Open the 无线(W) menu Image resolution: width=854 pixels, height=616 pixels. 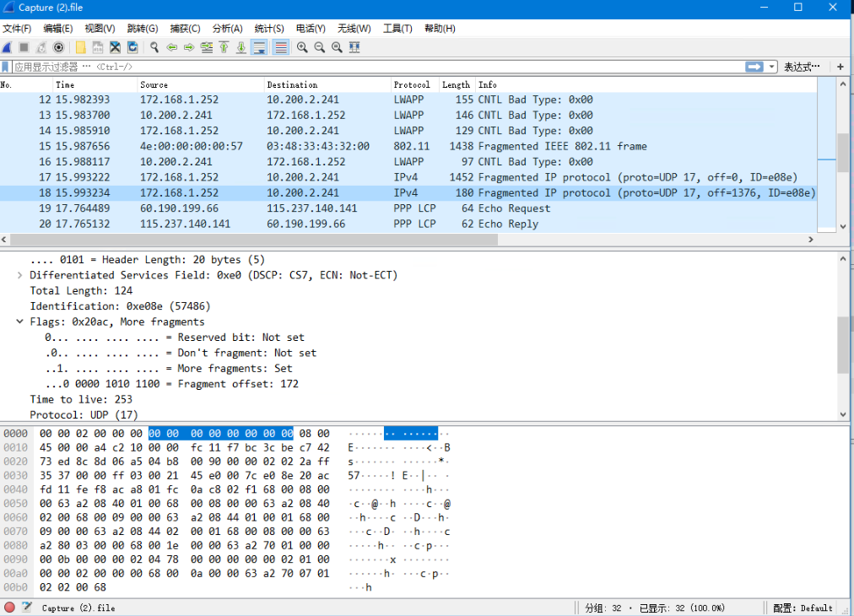(x=354, y=29)
